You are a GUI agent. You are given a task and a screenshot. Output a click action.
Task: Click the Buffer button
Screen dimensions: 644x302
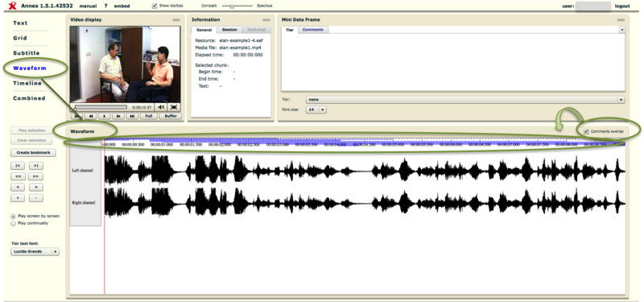171,116
